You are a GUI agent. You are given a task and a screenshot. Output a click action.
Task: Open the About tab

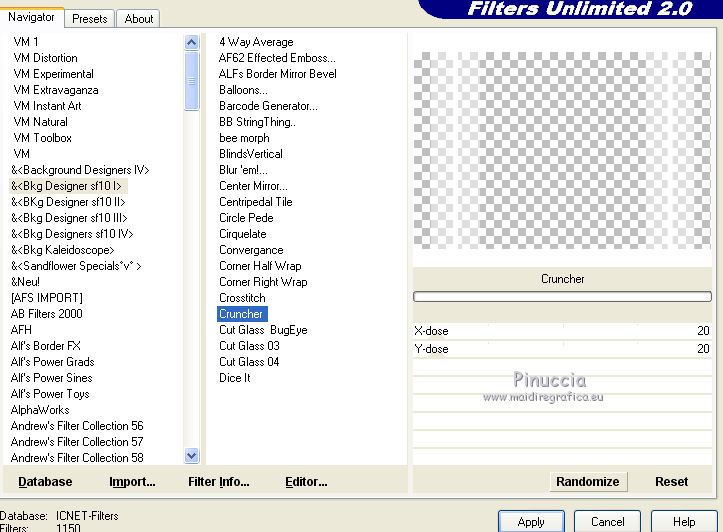click(138, 19)
